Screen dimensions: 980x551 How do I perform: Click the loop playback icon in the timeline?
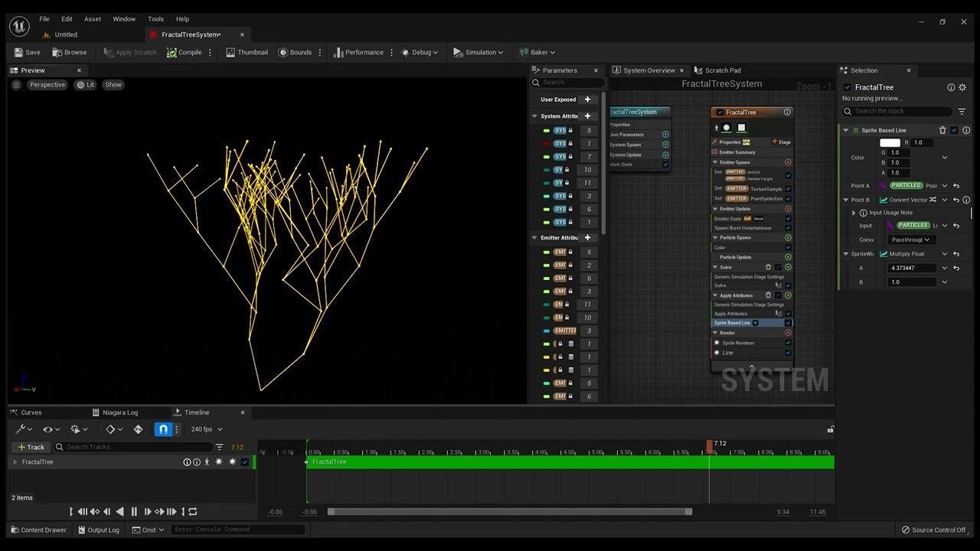click(193, 512)
